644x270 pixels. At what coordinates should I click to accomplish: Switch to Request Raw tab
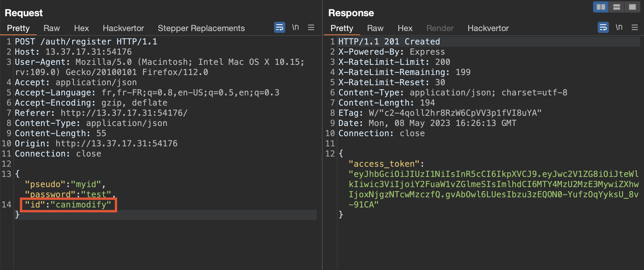(51, 28)
